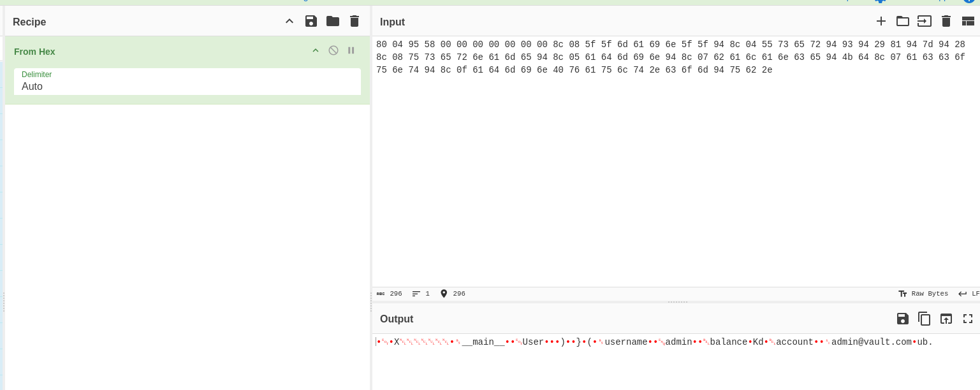Viewport: 980px width, 390px height.
Task: Change the Raw Bytes input encoding
Action: point(923,294)
